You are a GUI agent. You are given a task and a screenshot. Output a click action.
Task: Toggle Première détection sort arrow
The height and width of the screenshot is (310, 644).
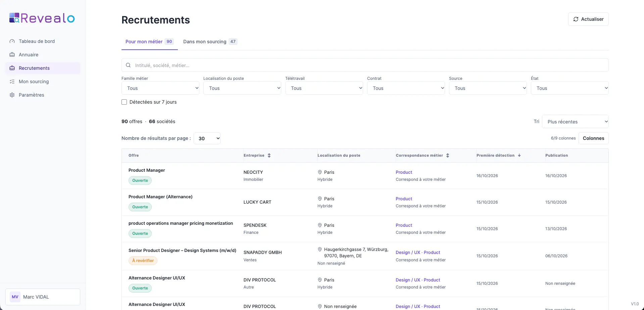coord(519,155)
